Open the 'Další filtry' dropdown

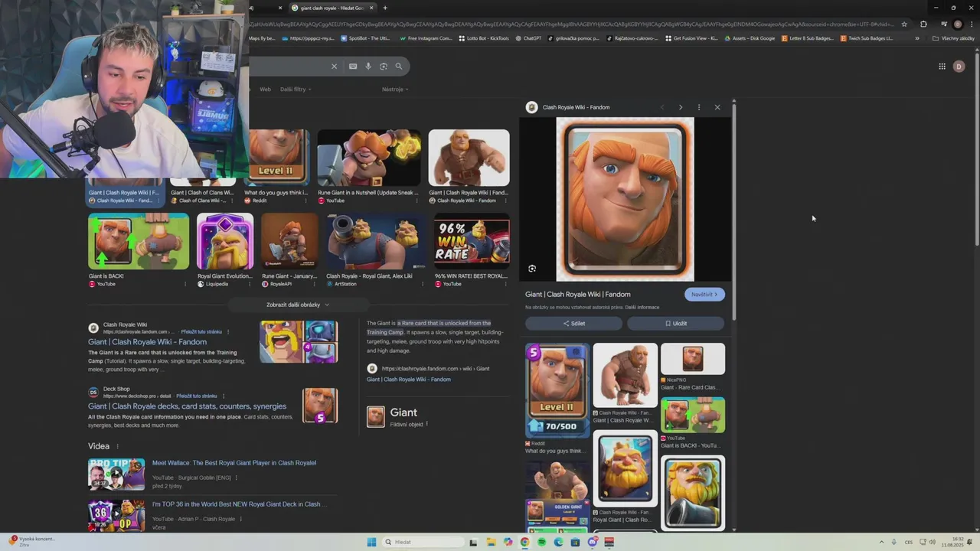click(x=295, y=90)
